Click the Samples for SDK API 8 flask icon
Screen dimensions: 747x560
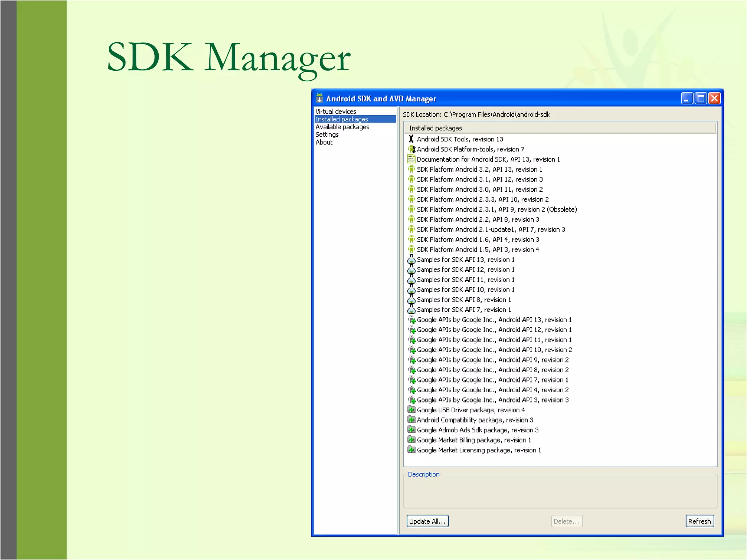tap(411, 299)
